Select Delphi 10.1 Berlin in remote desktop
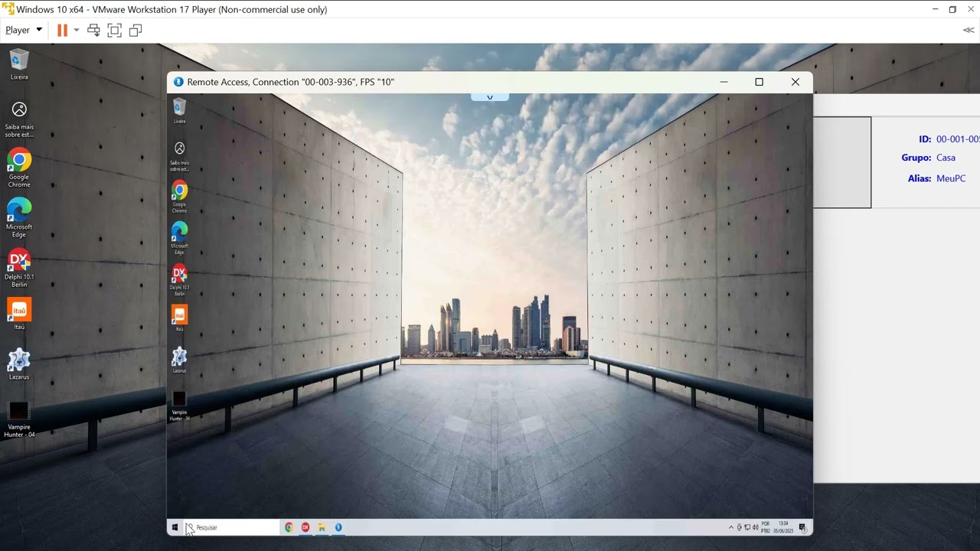Screen dimensions: 980x551 (179, 280)
